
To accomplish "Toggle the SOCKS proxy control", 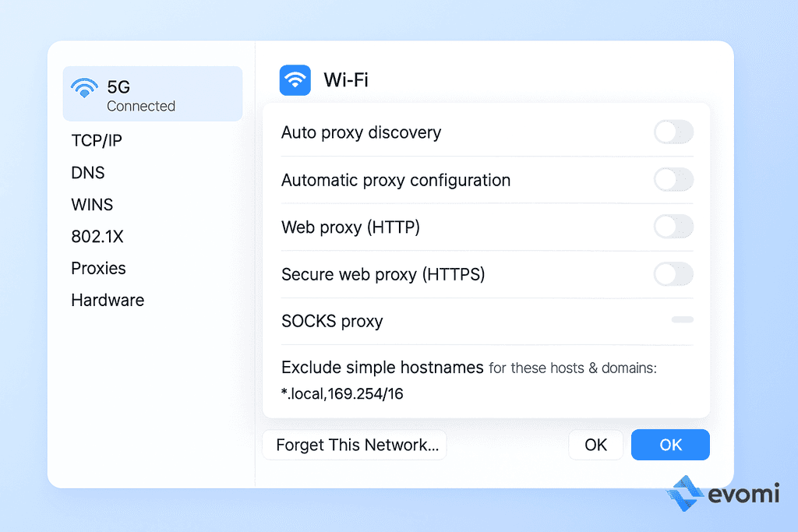I will 681,319.
